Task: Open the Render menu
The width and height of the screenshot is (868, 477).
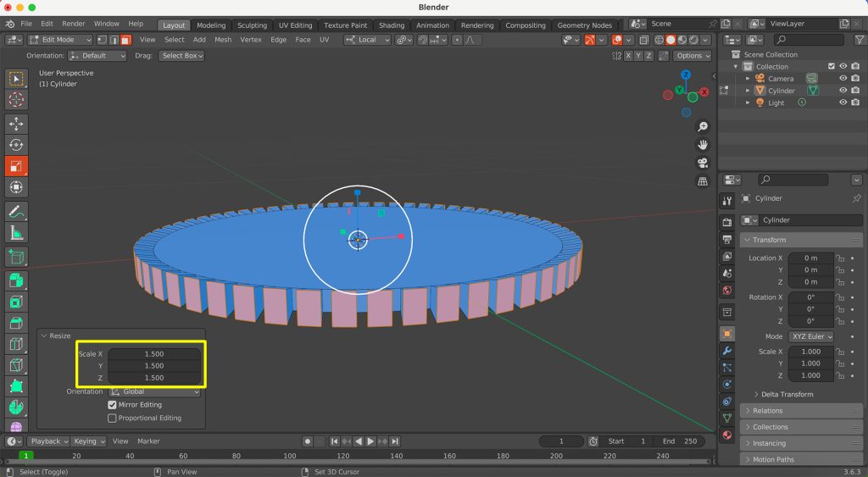Action: (74, 24)
